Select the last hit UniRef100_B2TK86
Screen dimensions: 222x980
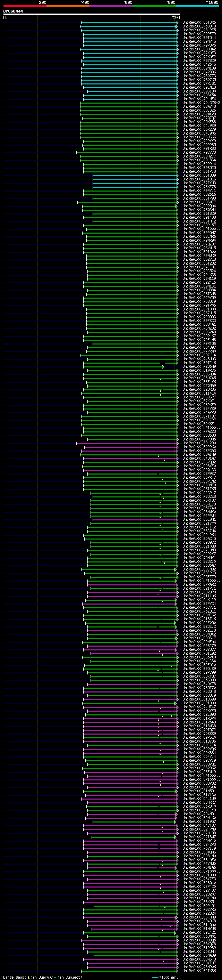pos(199,971)
